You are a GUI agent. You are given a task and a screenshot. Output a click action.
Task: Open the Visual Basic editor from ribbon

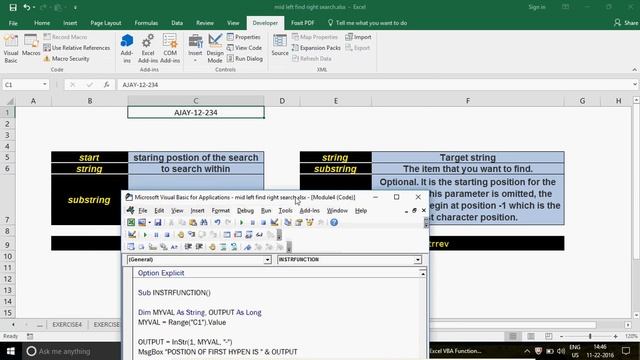pos(11,49)
